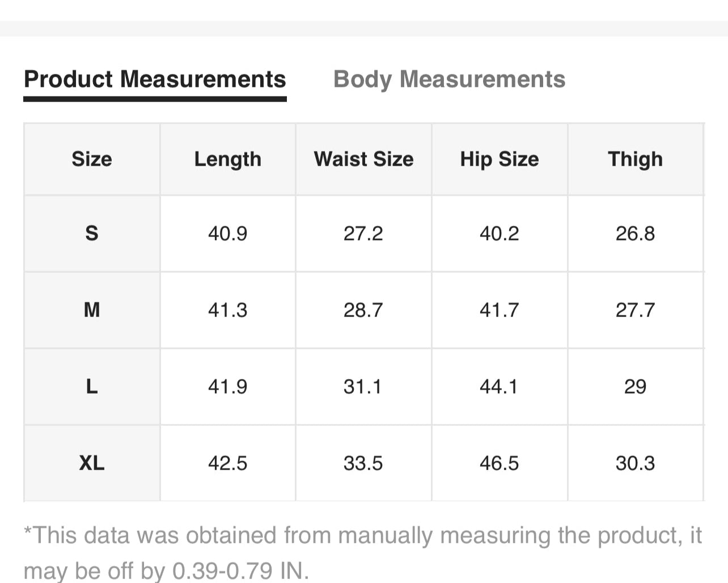Click the Size column header

tap(92, 159)
